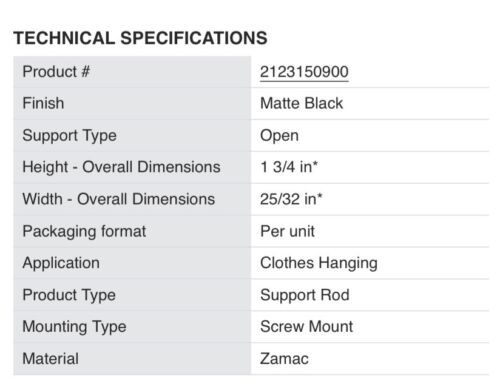
Task: Select the 25/32 in width value
Action: click(x=291, y=199)
